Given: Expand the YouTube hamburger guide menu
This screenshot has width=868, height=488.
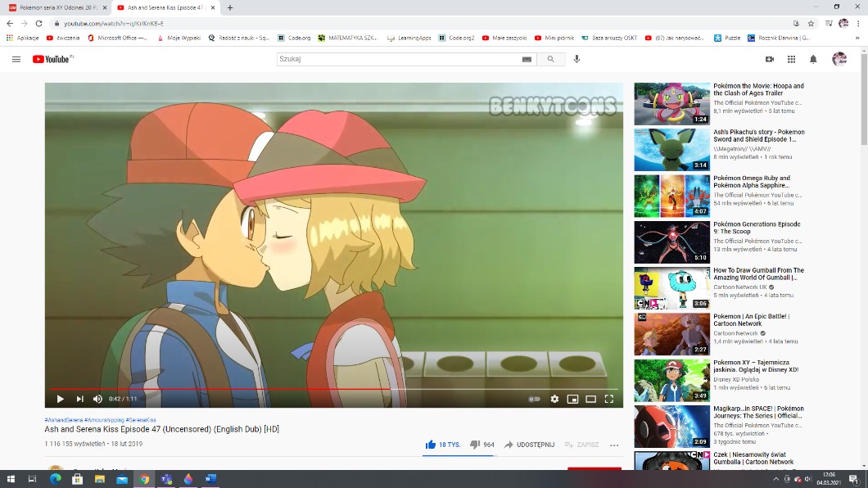Looking at the screenshot, I should point(16,59).
